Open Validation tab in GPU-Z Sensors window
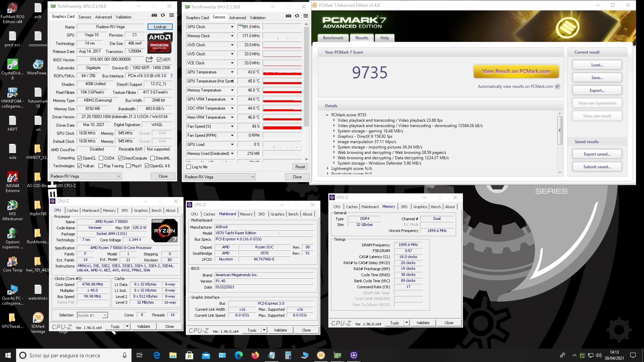644x362 pixels. [257, 17]
